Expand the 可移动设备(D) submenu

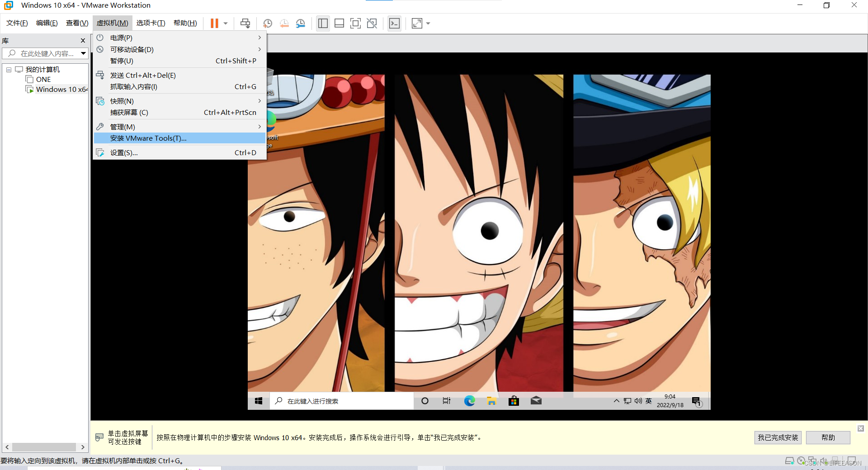point(179,49)
